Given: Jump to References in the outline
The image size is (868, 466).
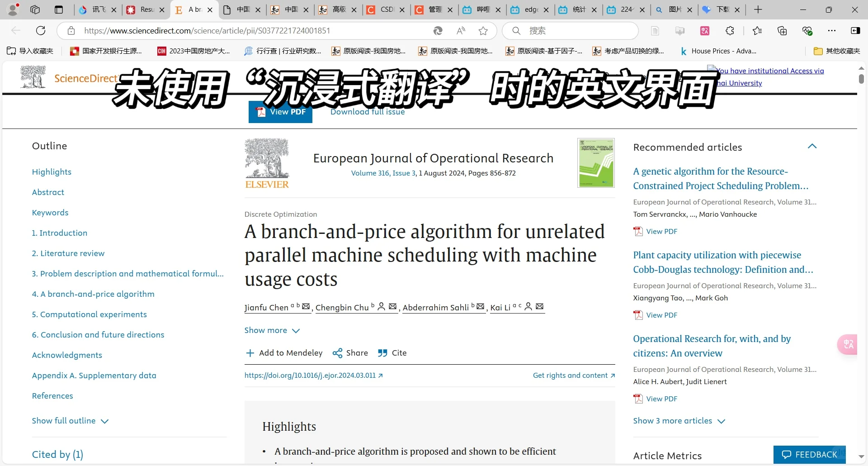Looking at the screenshot, I should point(52,396).
